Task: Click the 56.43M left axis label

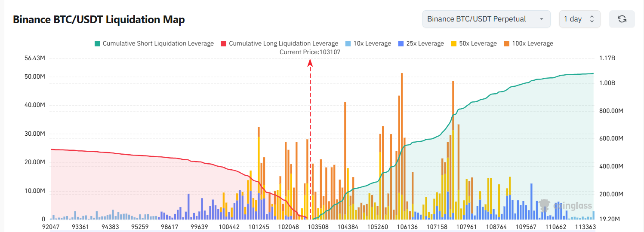Action: (35, 58)
